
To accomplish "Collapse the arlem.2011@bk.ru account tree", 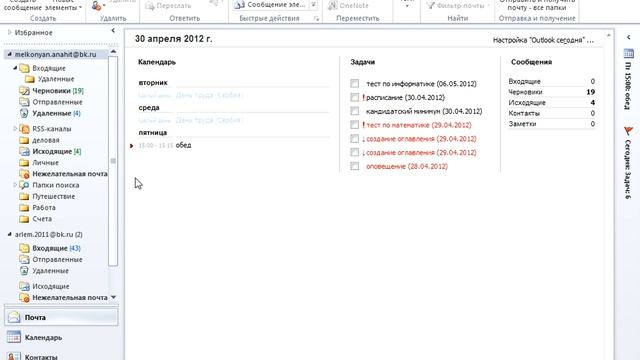I will coord(9,234).
